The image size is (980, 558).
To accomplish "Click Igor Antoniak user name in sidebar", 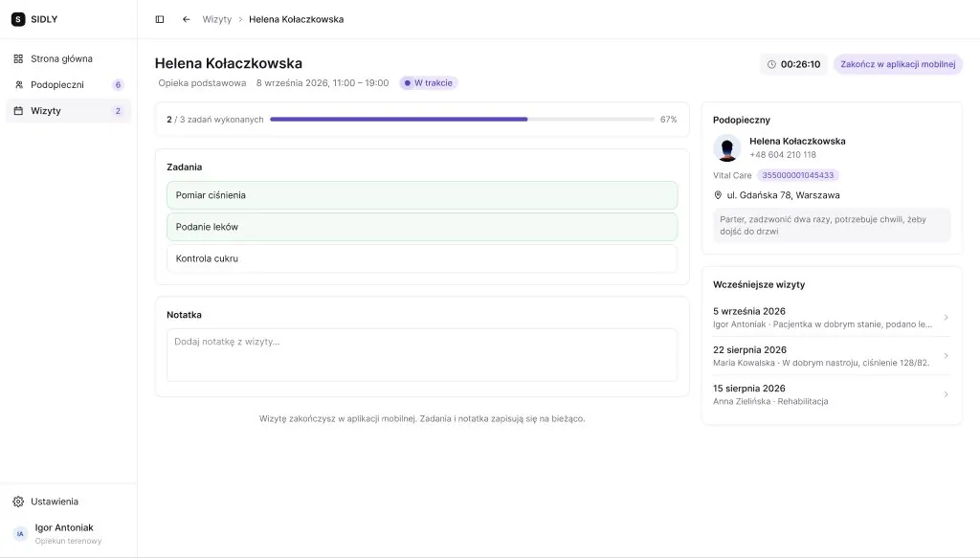I will pos(64,528).
